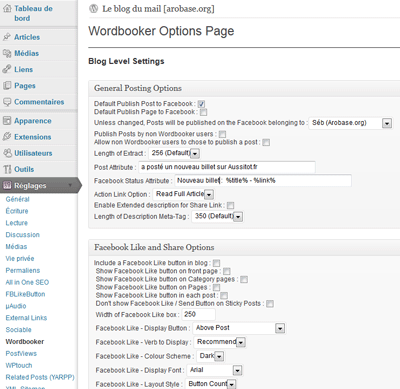400x389 pixels.
Task: Enable Extended description for Share Link
Action: [x=230, y=205]
